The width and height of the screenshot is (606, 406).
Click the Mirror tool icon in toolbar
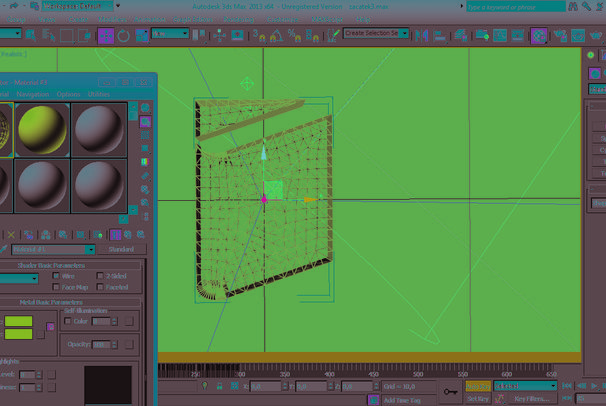click(x=422, y=35)
